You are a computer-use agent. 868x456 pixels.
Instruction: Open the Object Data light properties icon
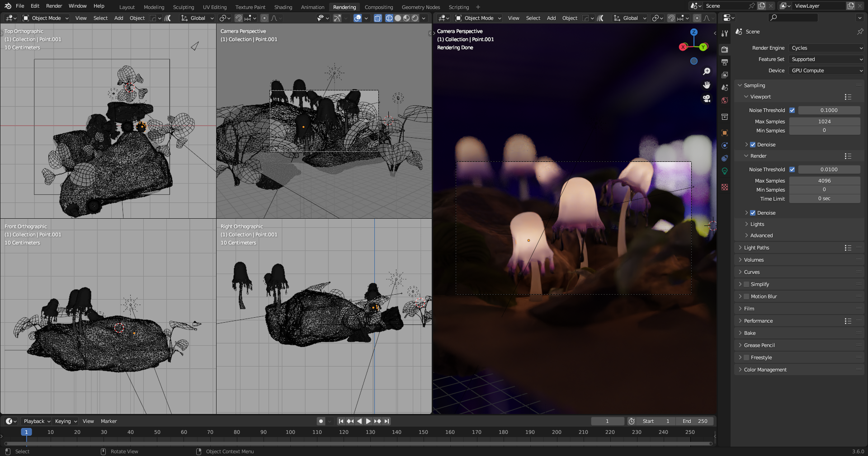(725, 171)
